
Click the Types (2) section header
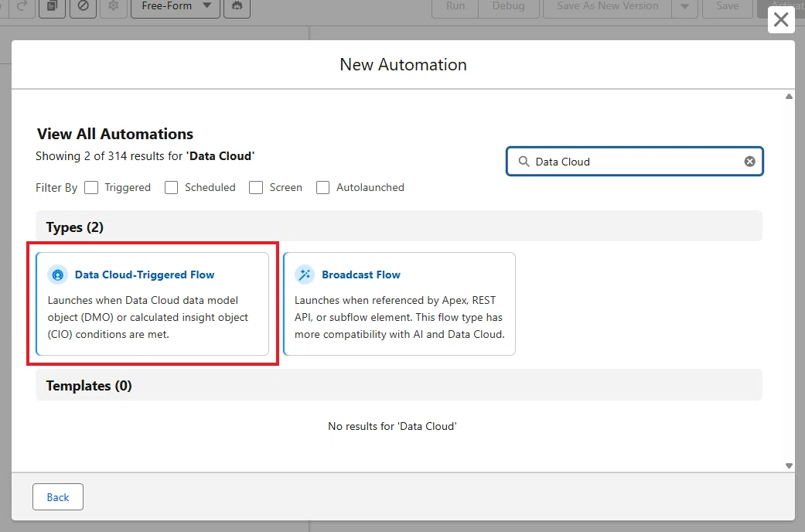point(399,227)
